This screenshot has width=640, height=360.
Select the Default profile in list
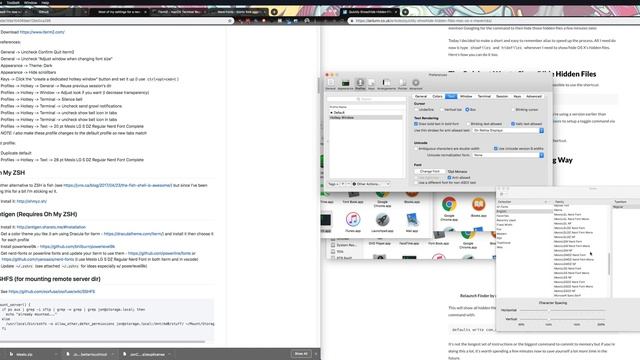[x=366, y=112]
